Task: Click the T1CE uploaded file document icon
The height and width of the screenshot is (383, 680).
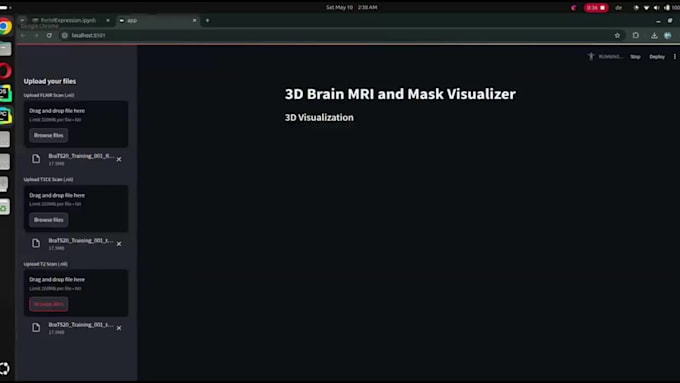Action: [x=36, y=243]
